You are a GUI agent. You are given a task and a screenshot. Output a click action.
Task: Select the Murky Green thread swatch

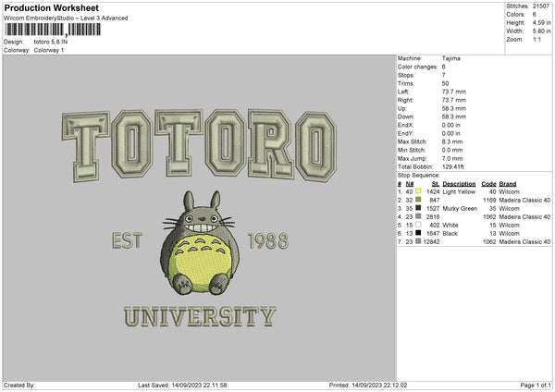point(418,208)
